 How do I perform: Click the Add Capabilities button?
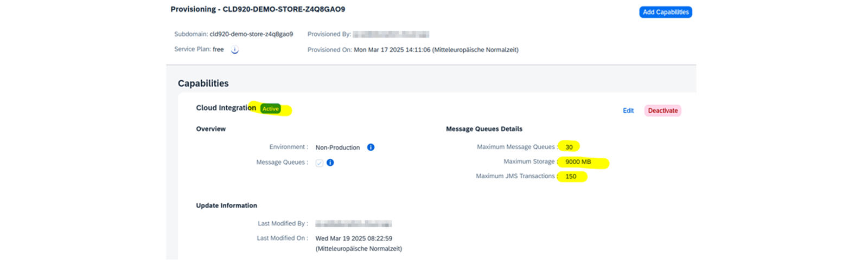click(x=666, y=12)
